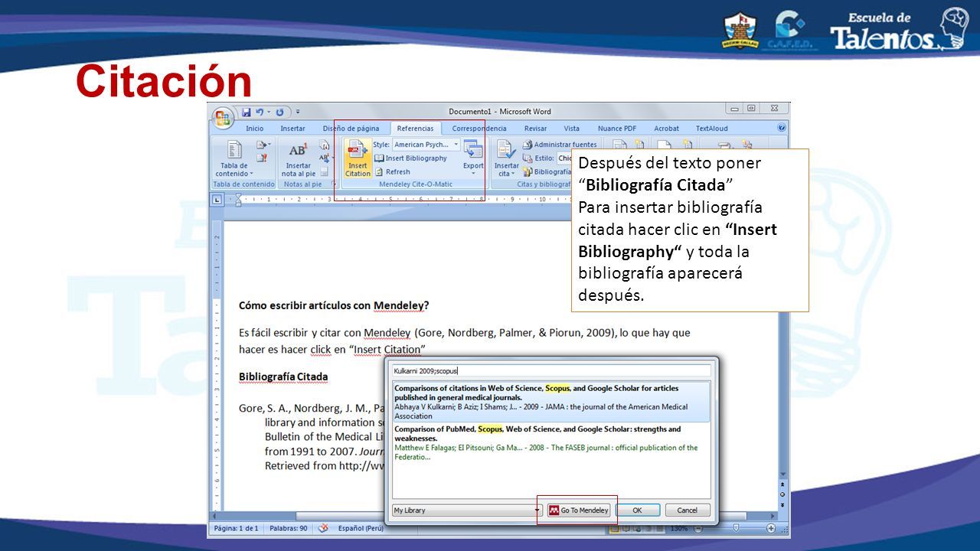This screenshot has height=551, width=980.
Task: Click the add text icon beside Tabla de contenido
Action: click(263, 145)
